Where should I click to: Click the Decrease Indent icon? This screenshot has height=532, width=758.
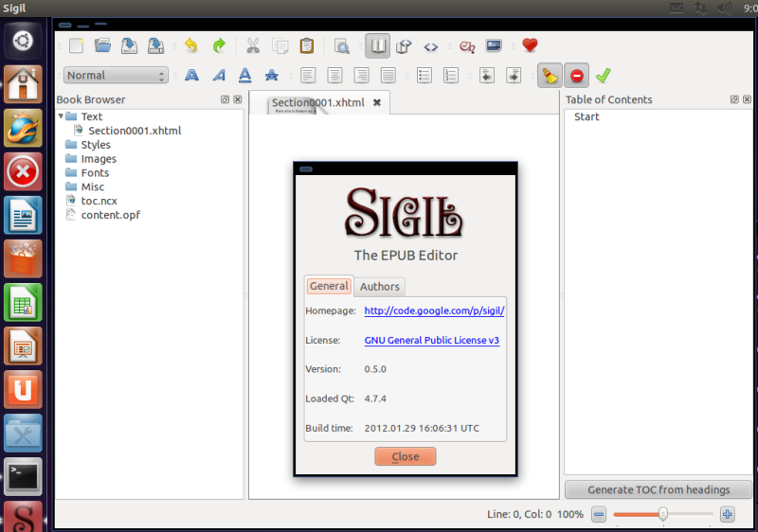pos(487,76)
